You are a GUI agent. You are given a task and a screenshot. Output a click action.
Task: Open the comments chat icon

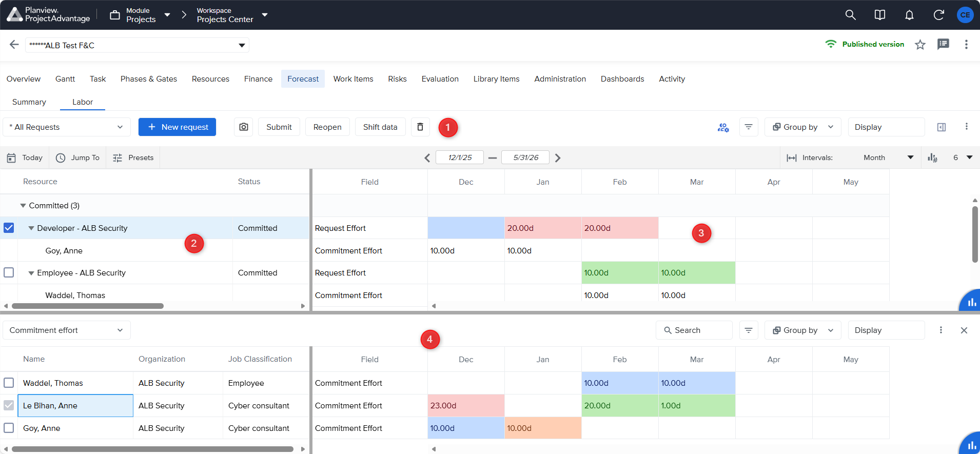point(943,45)
